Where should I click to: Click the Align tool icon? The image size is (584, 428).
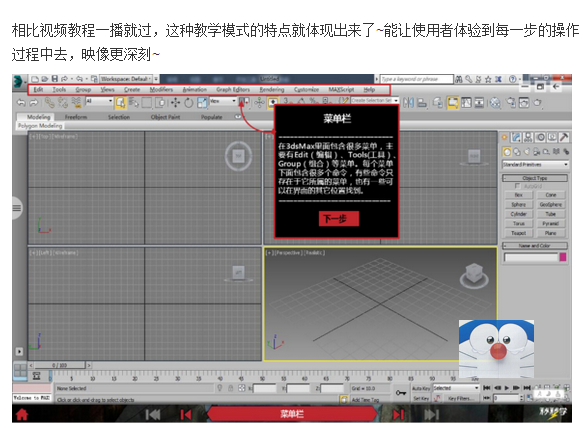coord(422,102)
